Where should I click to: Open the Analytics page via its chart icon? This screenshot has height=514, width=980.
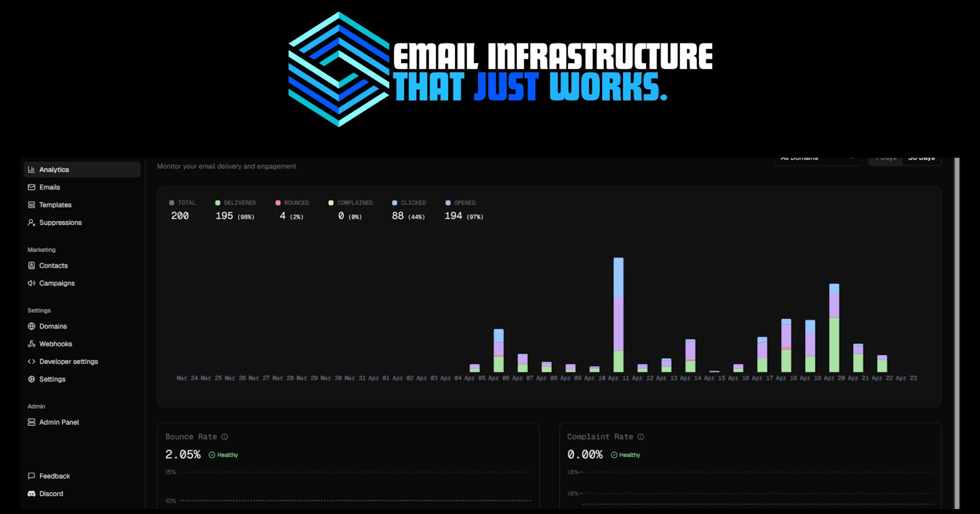pos(31,169)
